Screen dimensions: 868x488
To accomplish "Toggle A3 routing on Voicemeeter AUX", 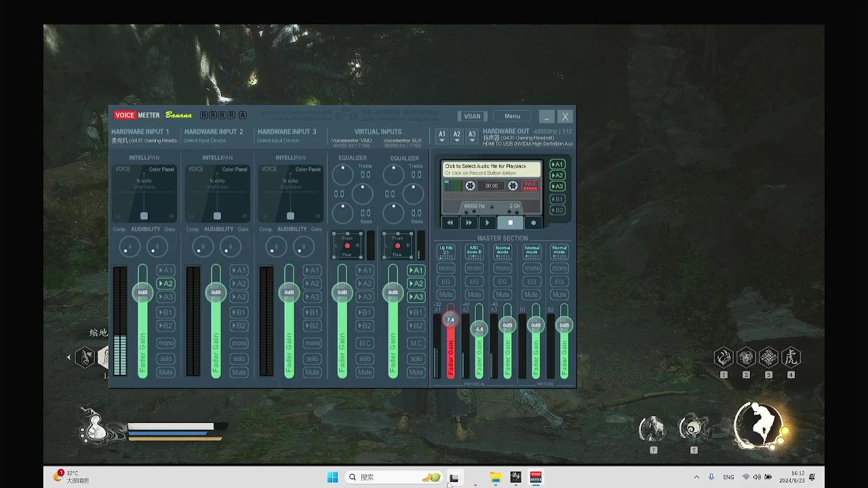I will pos(416,297).
